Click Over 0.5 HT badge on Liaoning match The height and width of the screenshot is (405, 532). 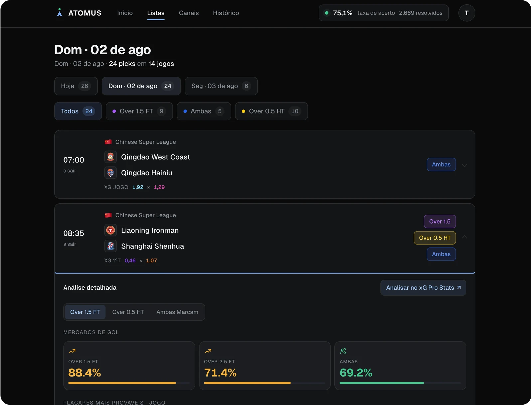[x=435, y=238]
